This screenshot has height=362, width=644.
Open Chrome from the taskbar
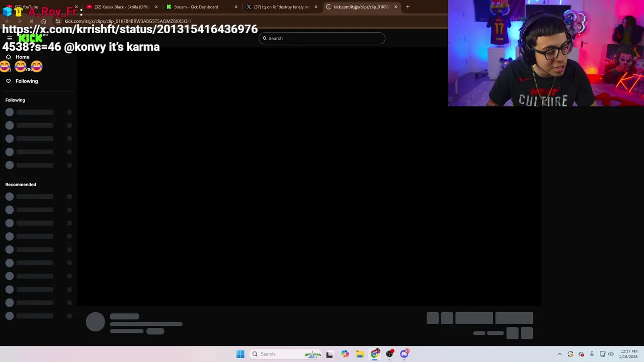[x=375, y=354]
